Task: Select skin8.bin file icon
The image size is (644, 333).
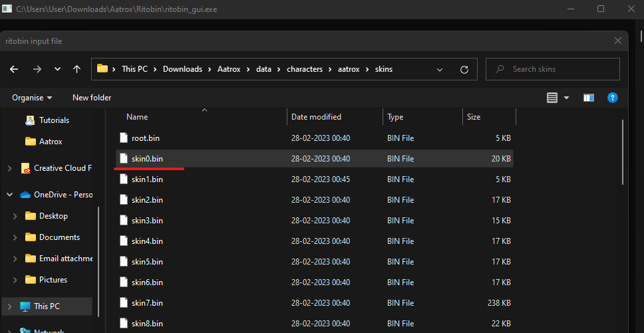Action: (x=124, y=324)
